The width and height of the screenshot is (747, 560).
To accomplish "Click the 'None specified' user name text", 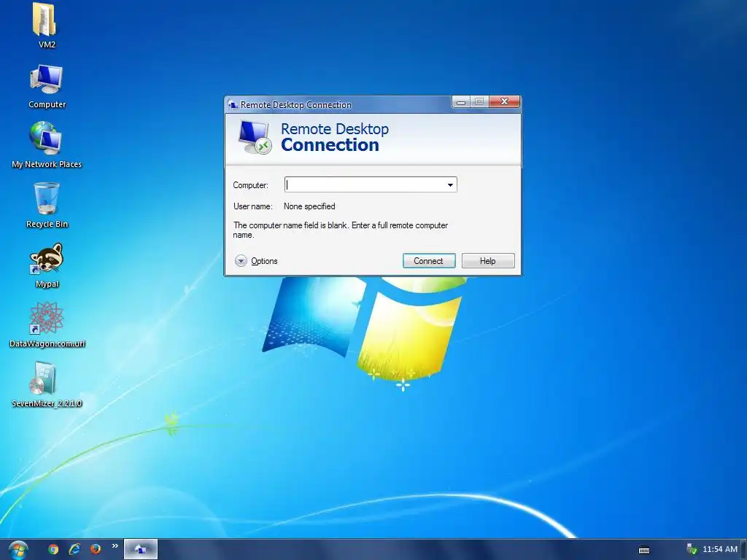I will pyautogui.click(x=309, y=206).
